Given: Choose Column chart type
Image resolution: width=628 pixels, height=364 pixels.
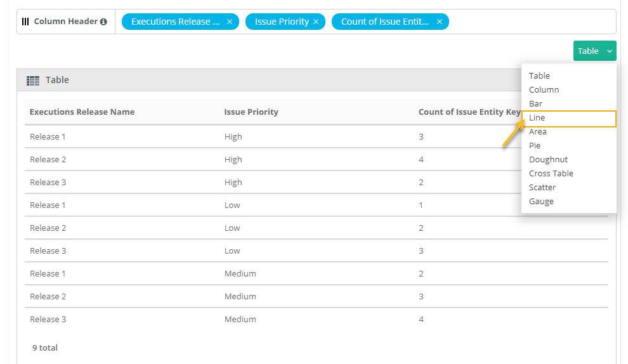Looking at the screenshot, I should [544, 90].
